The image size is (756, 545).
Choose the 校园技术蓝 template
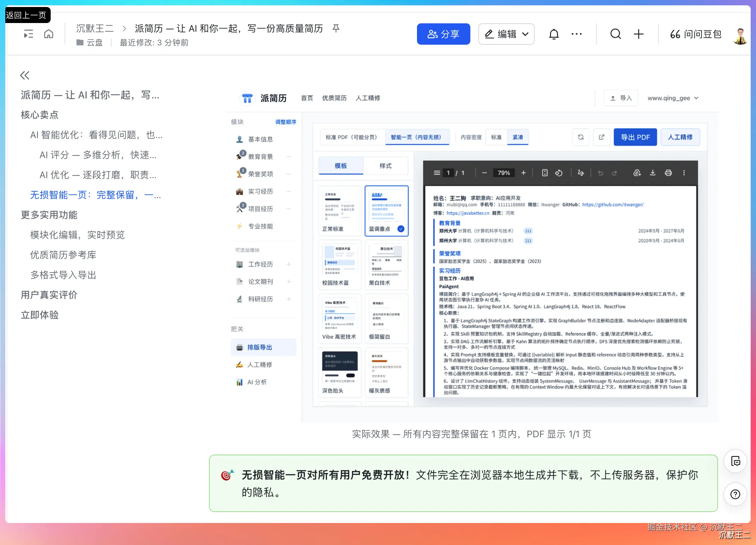[340, 265]
